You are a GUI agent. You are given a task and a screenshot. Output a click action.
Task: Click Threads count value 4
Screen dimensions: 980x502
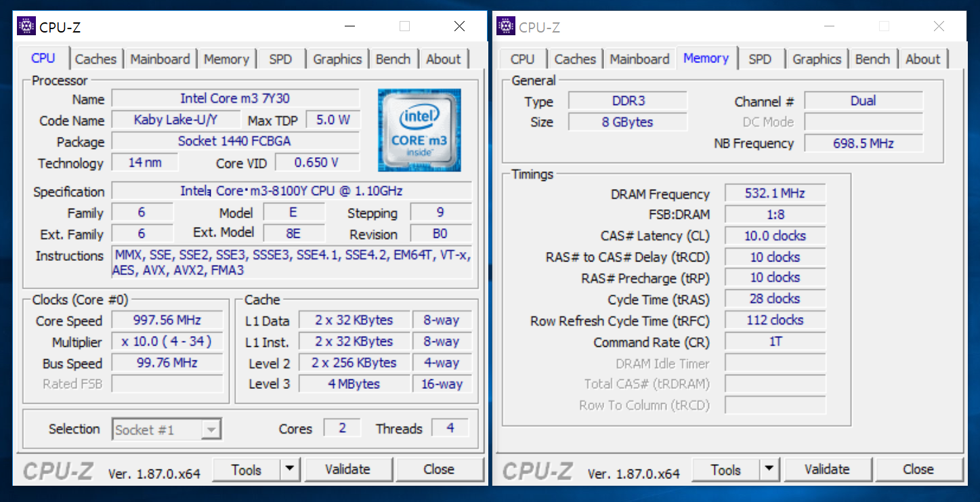(450, 428)
